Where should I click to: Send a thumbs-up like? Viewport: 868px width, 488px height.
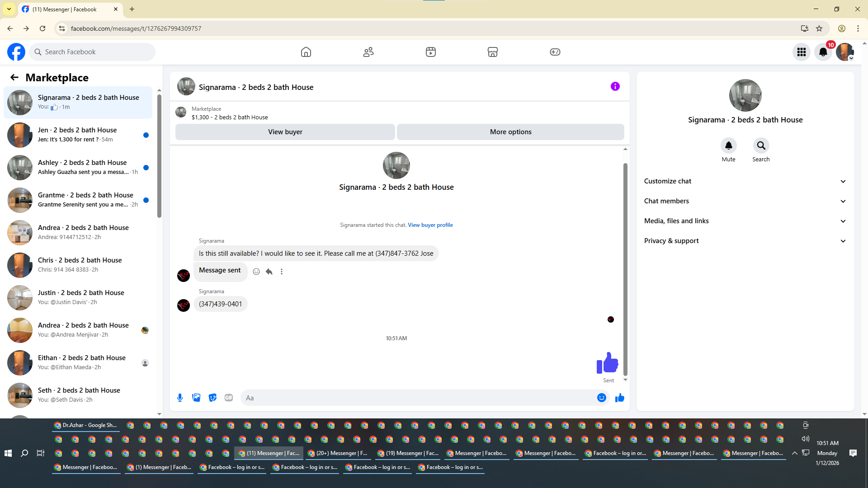pos(620,398)
